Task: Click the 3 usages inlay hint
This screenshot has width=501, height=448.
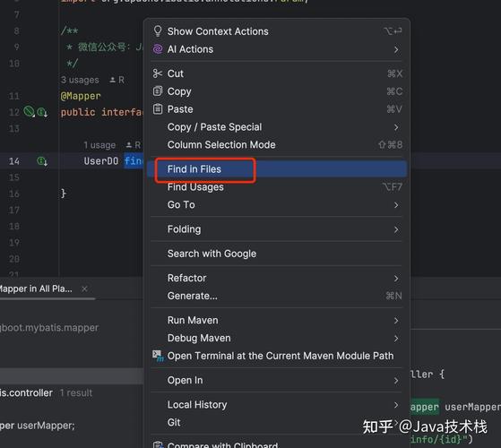Action: (80, 80)
